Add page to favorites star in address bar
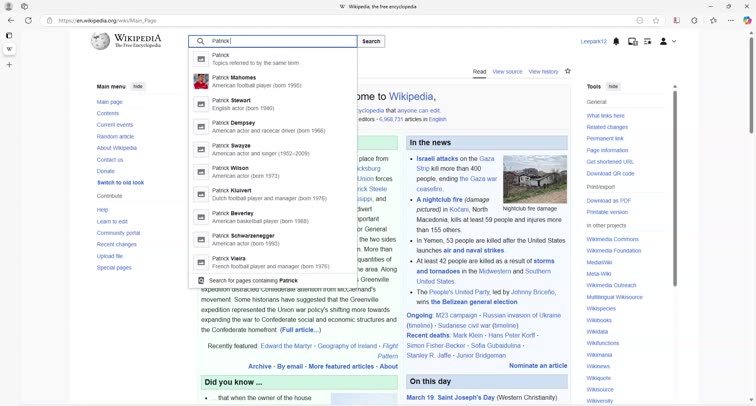Image resolution: width=756 pixels, height=406 pixels. (656, 21)
